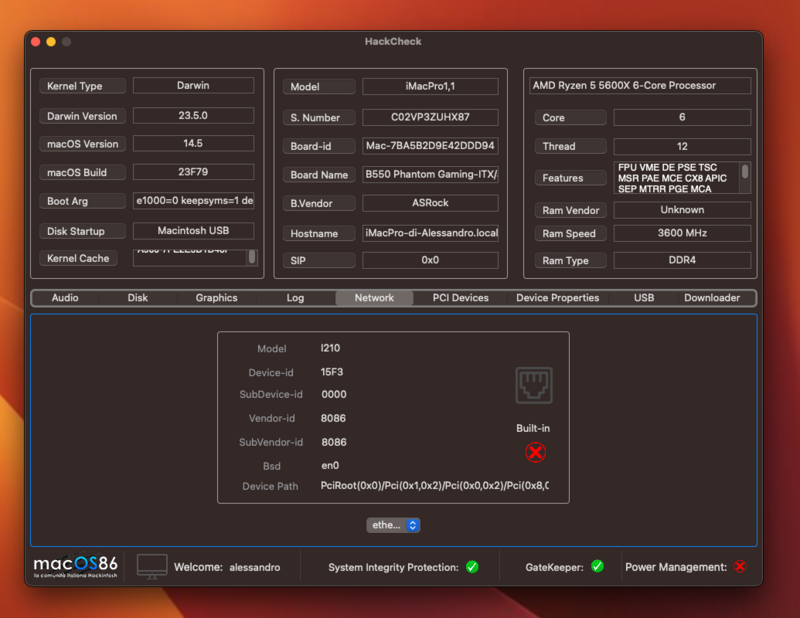Click the red Built-in status icon

pyautogui.click(x=535, y=452)
